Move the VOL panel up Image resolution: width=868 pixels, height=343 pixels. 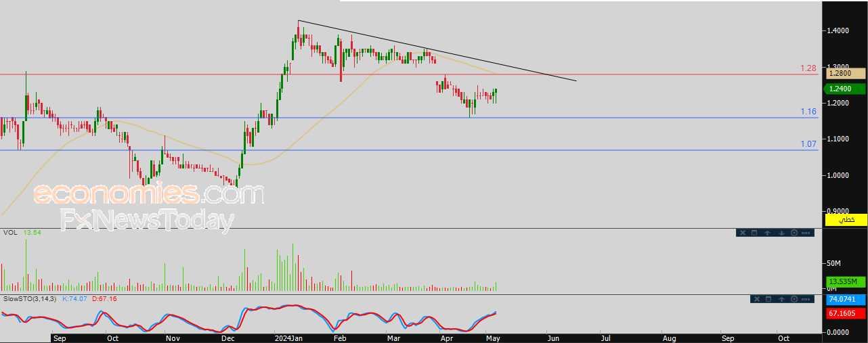[x=768, y=233]
